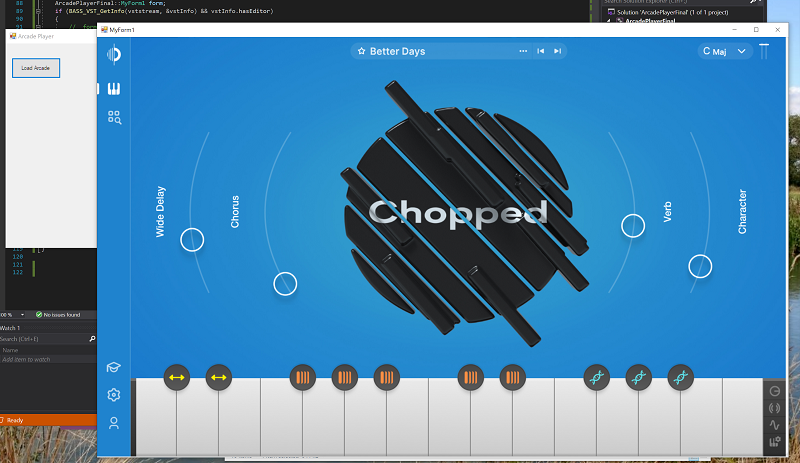Click the Chorus macro slider handle

coord(285,284)
